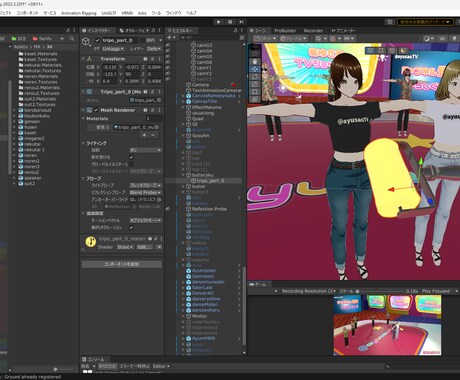Screen dimensions: 460x380
Task: Open the Animation Rigging menu
Action: [79, 13]
